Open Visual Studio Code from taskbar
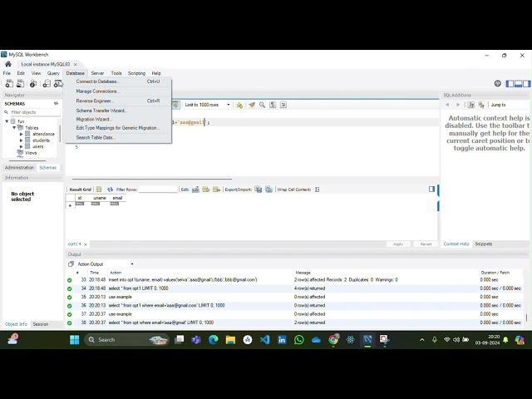Screen dimensions: 532x399 (x=264, y=339)
